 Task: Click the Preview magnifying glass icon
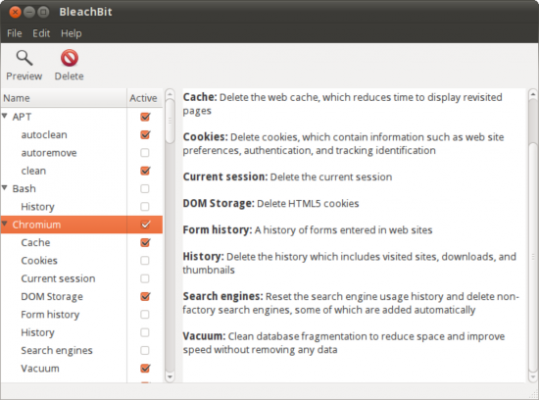24,58
